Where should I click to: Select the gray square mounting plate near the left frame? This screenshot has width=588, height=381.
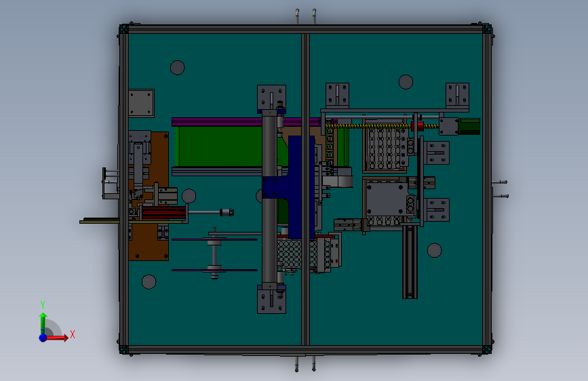141,103
